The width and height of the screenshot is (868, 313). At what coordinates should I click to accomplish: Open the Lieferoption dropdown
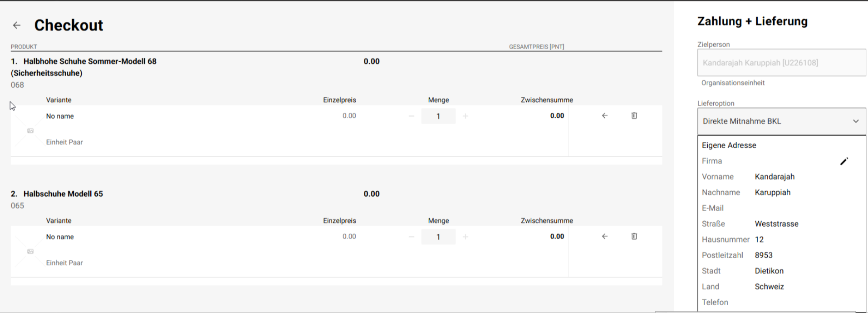pos(780,121)
